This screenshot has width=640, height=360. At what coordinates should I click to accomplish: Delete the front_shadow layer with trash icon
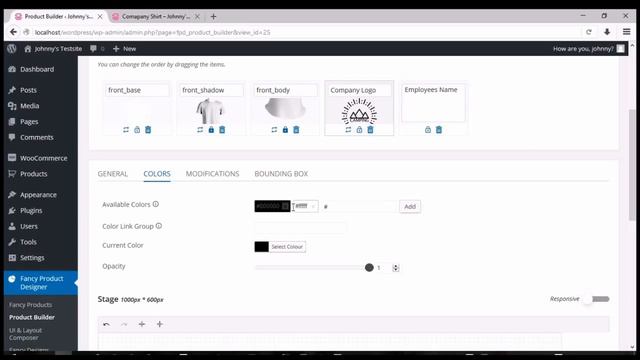(222, 130)
